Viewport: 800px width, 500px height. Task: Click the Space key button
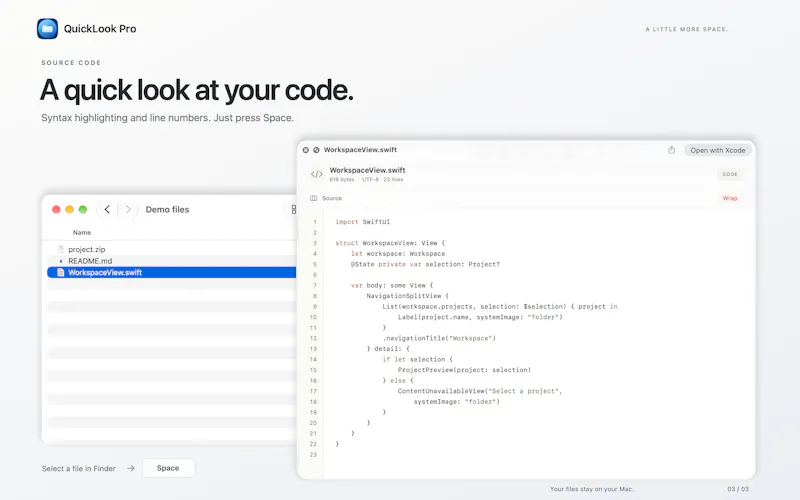(x=168, y=468)
